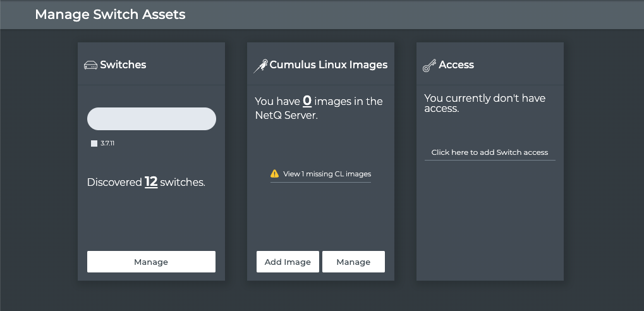This screenshot has width=644, height=311.
Task: Click the switch device icon in Switches card
Action: (90, 65)
